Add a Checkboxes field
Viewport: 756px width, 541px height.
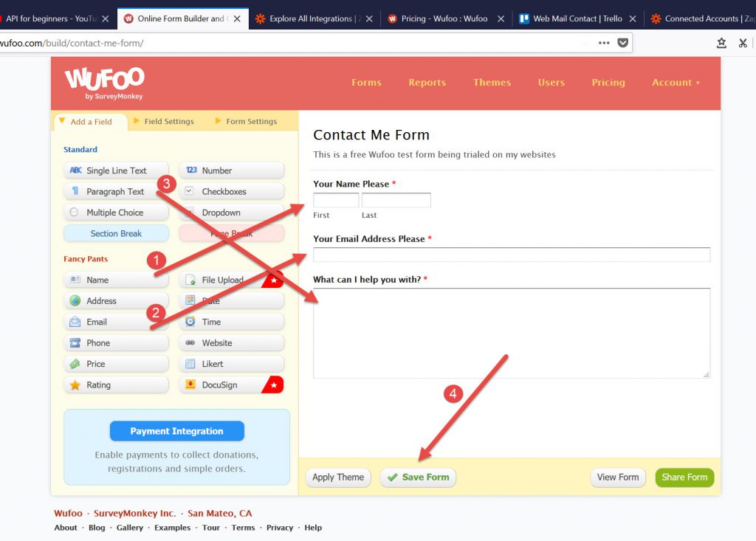click(x=231, y=192)
